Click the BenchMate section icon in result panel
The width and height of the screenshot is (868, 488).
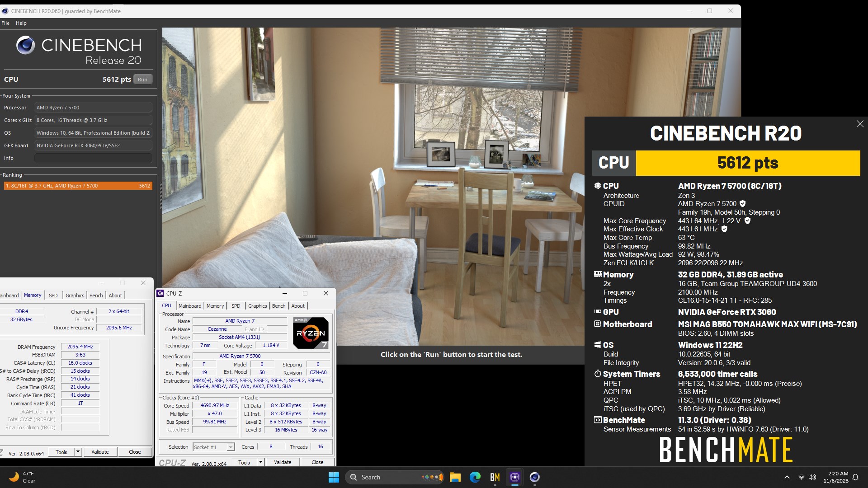tap(597, 420)
